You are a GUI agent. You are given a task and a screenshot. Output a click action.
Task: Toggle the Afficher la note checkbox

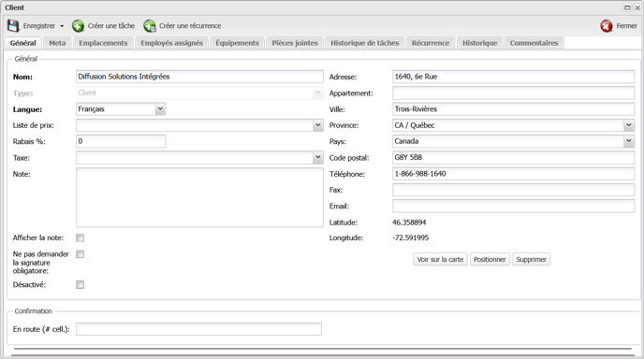coord(80,238)
